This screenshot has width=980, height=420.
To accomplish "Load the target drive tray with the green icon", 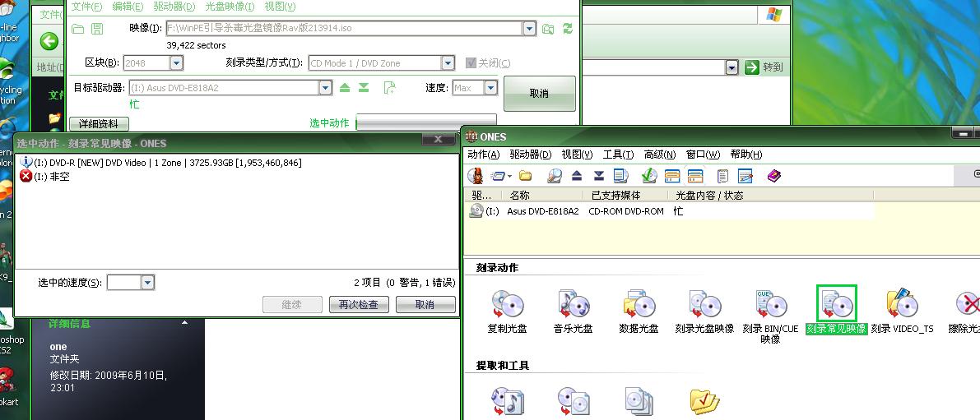I will pos(364,88).
